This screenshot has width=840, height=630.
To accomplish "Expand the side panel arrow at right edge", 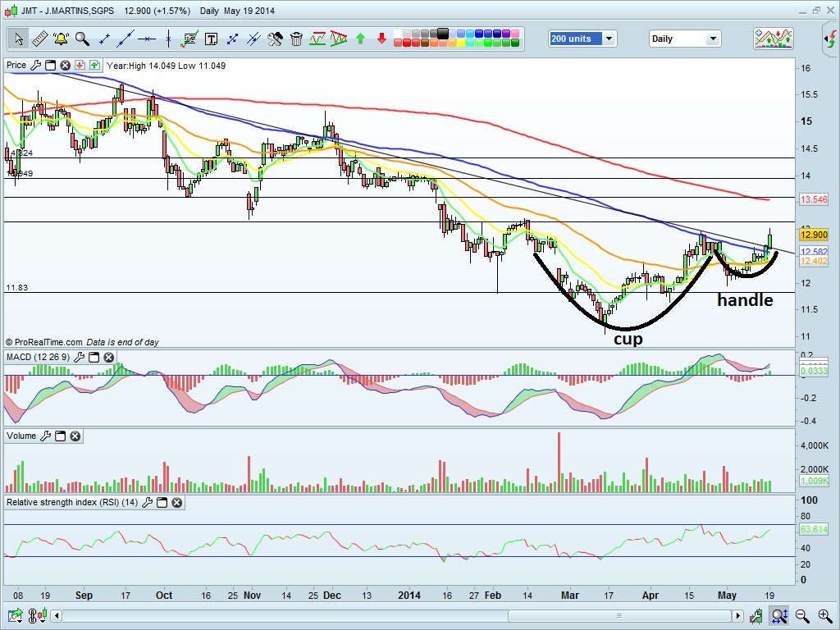I will point(831,39).
